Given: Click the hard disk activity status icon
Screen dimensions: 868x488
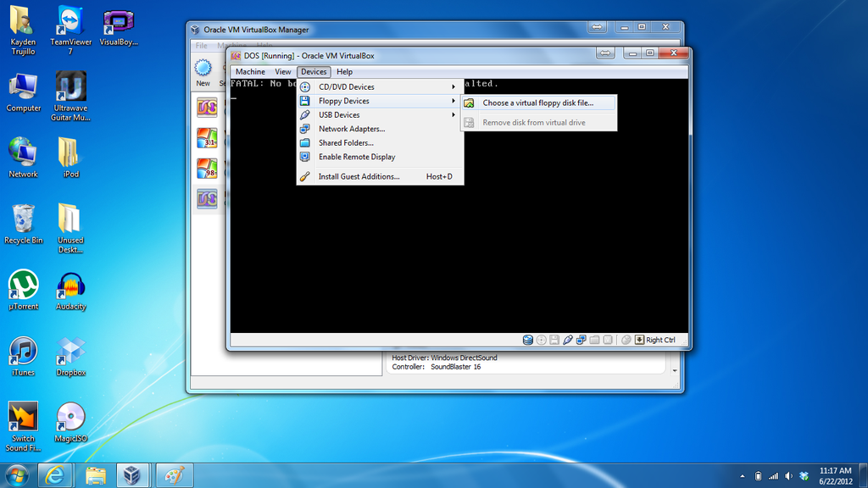Looking at the screenshot, I should (527, 340).
